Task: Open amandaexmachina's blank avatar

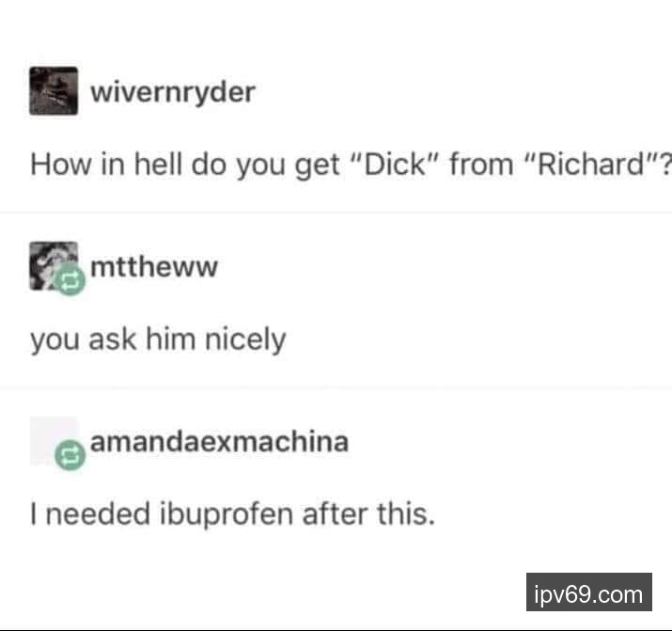Action: (x=54, y=441)
